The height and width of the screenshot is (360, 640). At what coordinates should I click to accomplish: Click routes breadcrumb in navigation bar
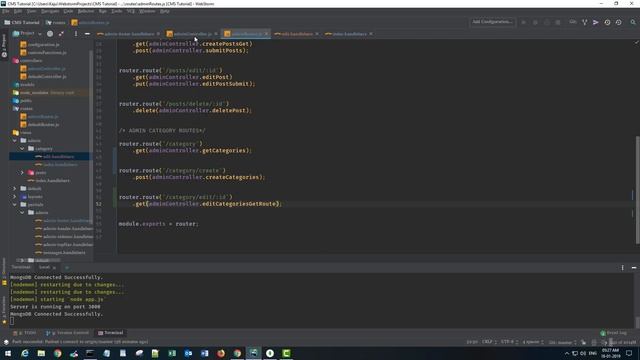(x=56, y=22)
